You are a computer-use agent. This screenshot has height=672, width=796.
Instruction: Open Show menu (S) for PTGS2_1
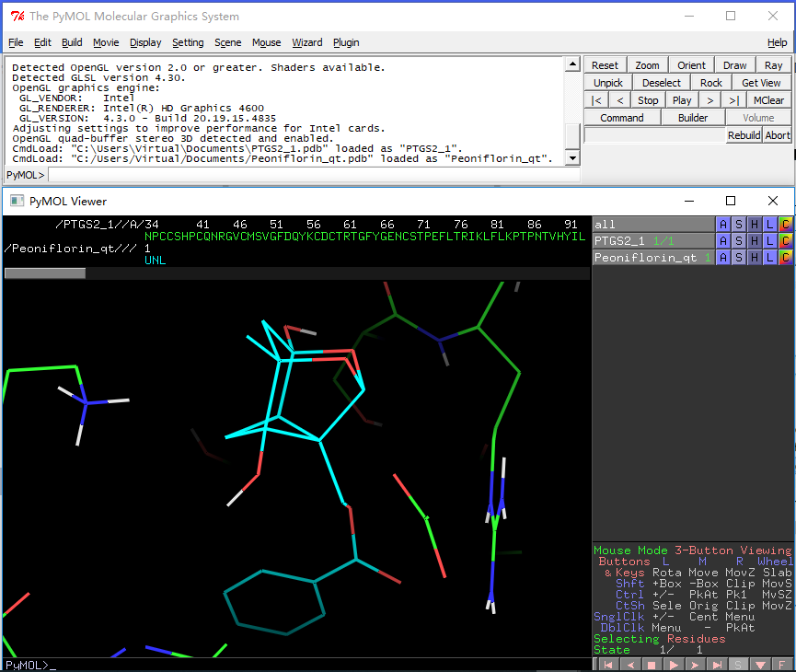click(739, 241)
